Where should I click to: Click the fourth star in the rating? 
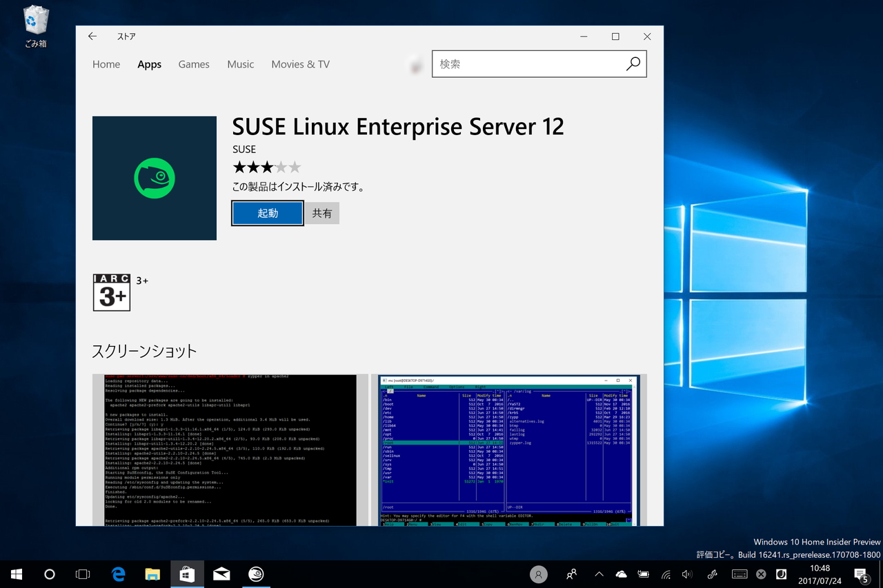[x=281, y=167]
